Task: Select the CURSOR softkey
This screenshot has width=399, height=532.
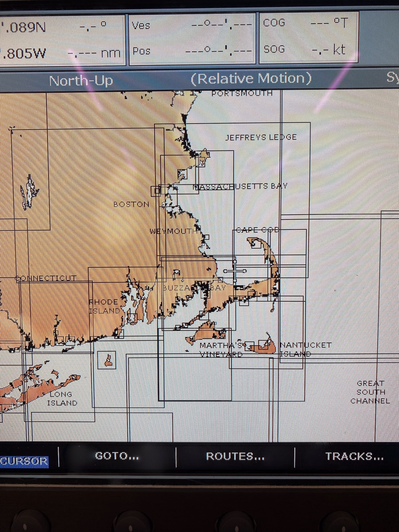Action: tap(24, 461)
